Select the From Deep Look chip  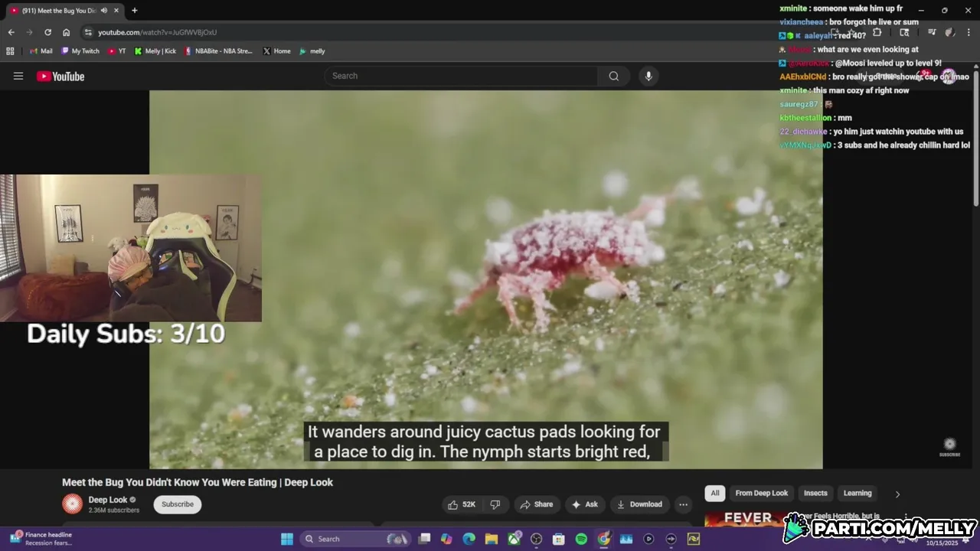click(x=761, y=493)
